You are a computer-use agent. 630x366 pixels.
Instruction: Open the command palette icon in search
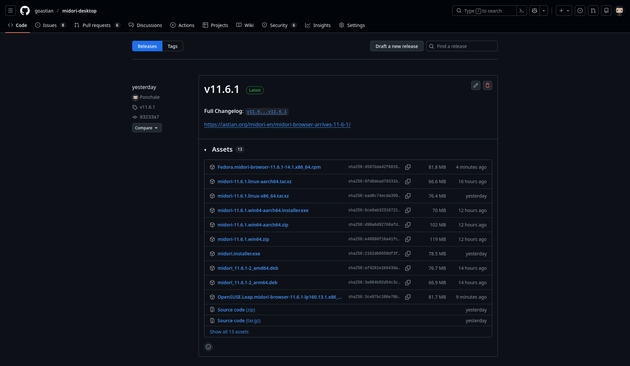click(x=521, y=11)
